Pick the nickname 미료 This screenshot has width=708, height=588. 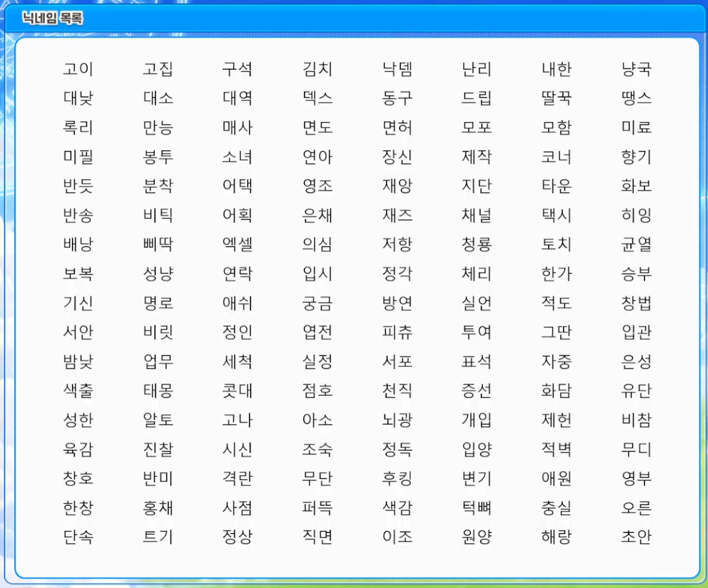637,128
